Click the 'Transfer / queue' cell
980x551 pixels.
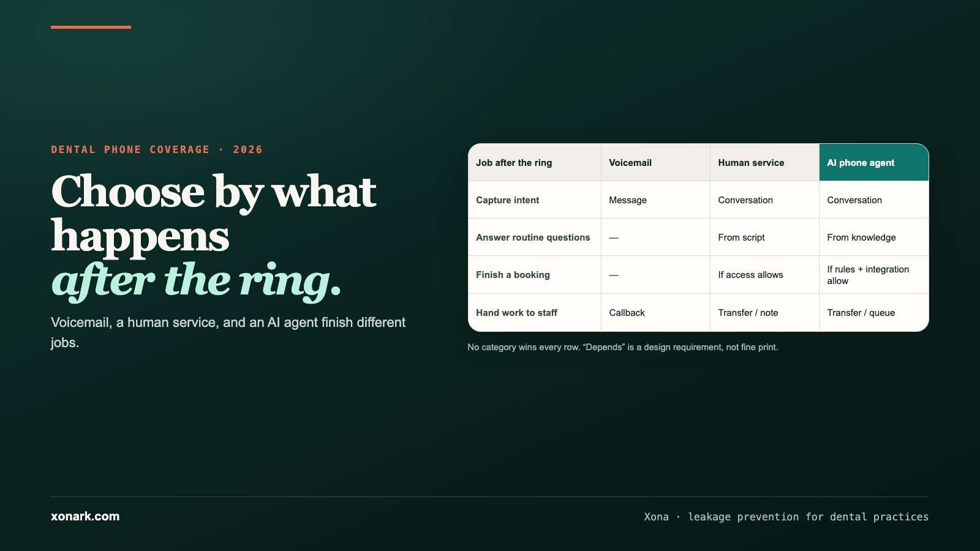click(x=874, y=313)
